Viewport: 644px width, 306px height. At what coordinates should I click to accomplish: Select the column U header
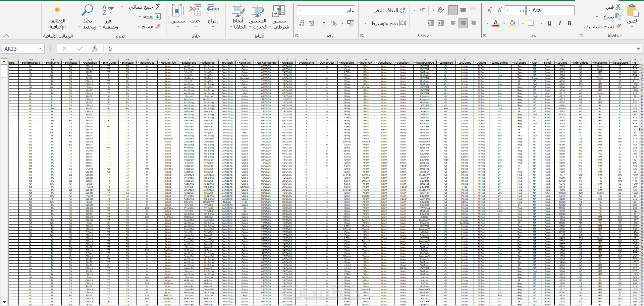tap(266, 59)
